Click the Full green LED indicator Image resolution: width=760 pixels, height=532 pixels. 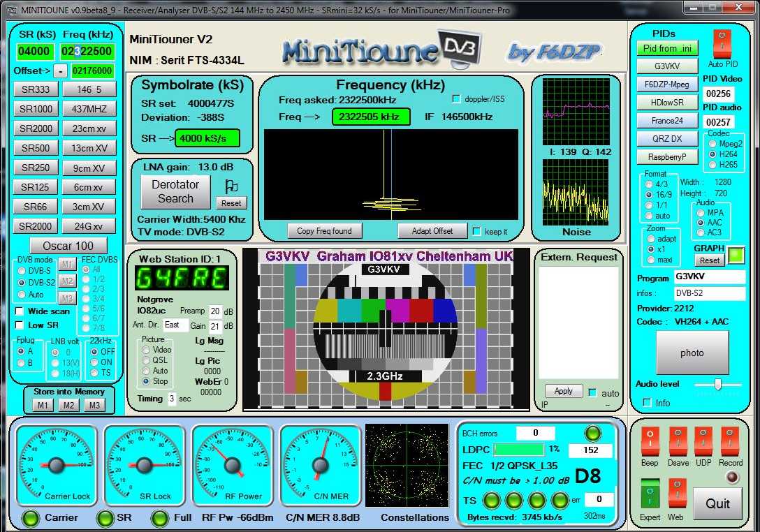[x=159, y=518]
